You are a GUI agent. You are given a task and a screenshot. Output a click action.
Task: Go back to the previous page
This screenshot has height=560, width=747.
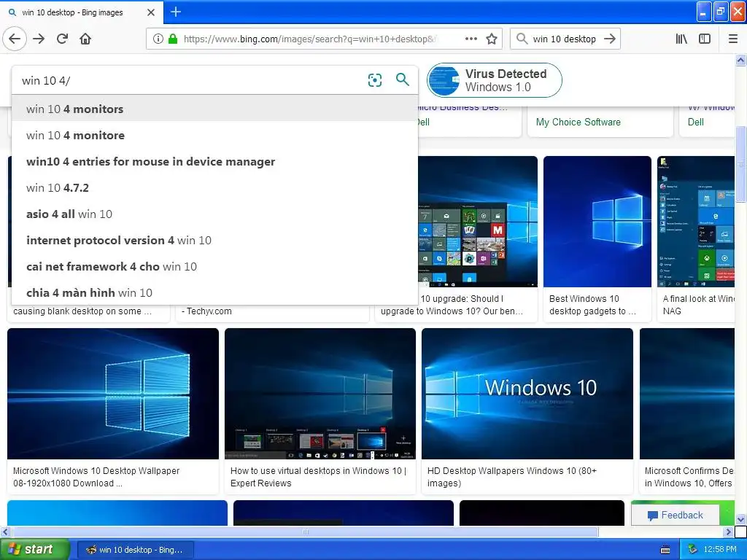click(15, 39)
